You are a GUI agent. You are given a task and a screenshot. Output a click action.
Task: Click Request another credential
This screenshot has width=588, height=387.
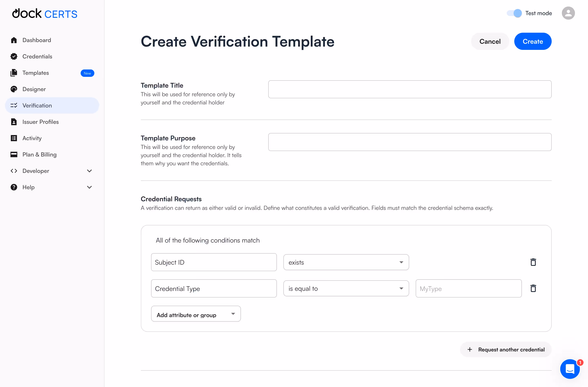point(506,349)
